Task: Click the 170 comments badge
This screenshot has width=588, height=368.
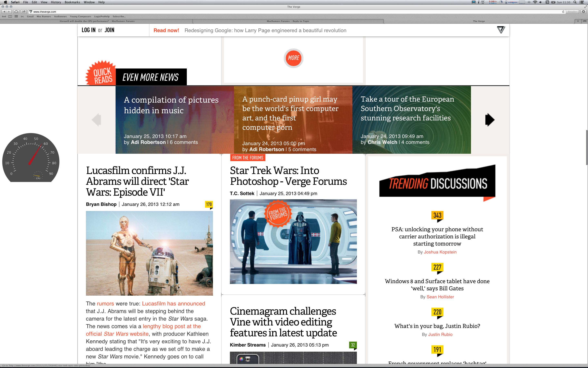Action: tap(209, 204)
